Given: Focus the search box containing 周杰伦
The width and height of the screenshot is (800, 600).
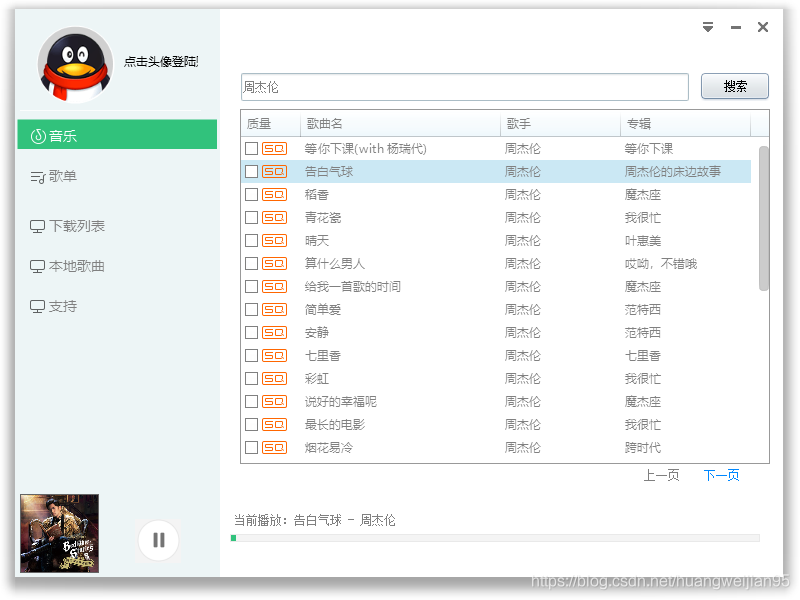Looking at the screenshot, I should [x=465, y=87].
